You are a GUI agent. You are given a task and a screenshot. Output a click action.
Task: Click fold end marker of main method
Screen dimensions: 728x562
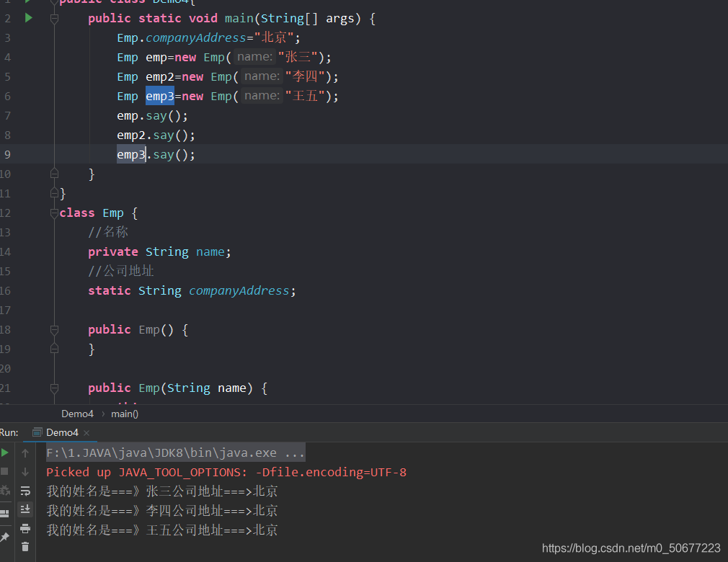(x=54, y=174)
